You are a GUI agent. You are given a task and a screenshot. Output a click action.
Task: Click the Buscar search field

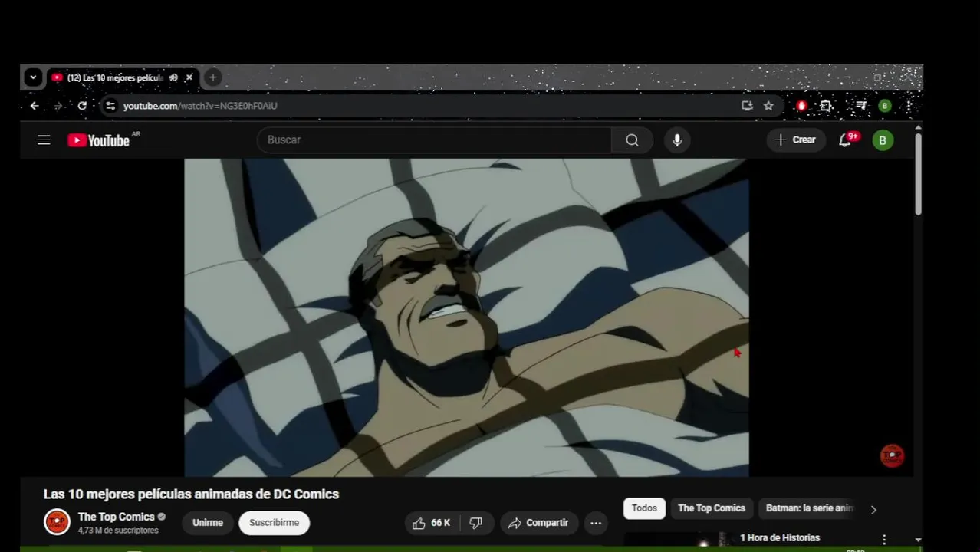click(434, 140)
